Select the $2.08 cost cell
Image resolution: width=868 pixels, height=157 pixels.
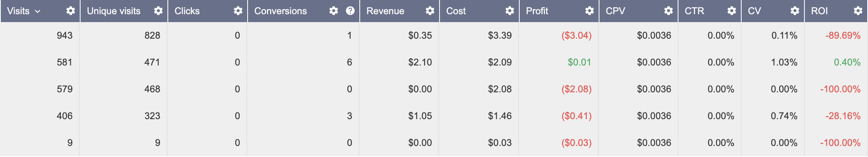[x=500, y=89]
